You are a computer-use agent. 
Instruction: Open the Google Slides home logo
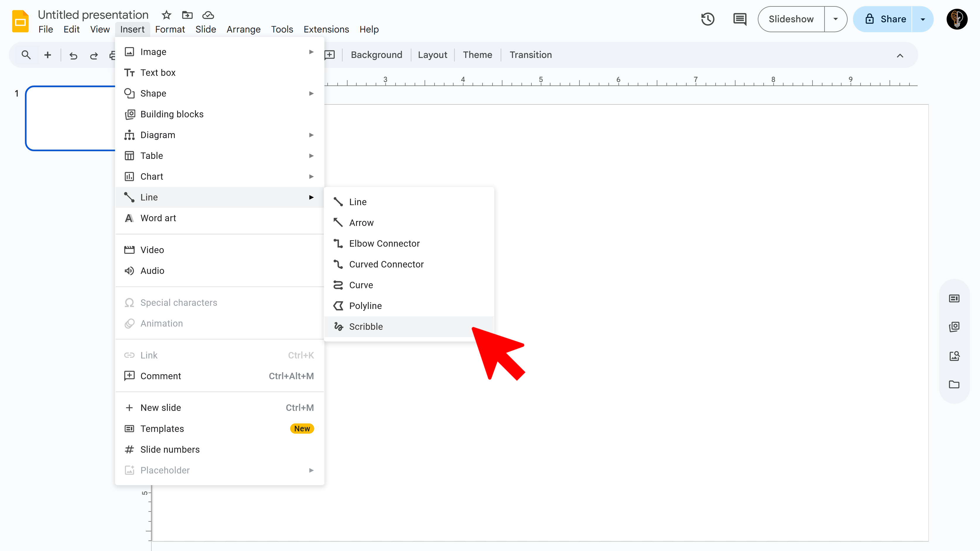tap(20, 21)
